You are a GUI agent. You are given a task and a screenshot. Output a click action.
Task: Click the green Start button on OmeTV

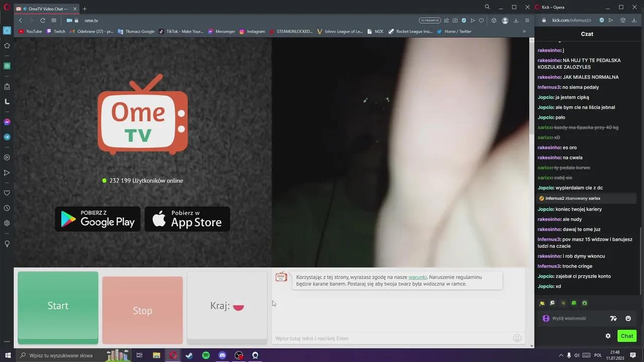(58, 307)
